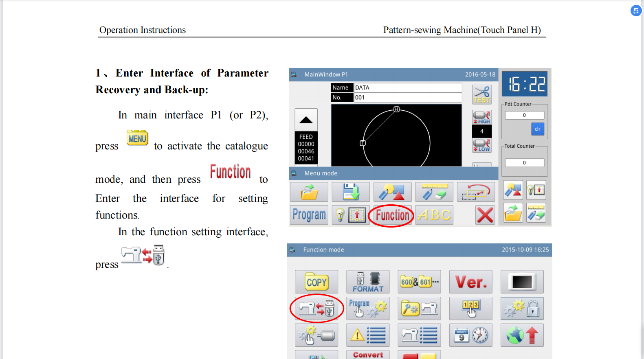This screenshot has height=359, width=644.
Task: Click the Pdt Counter label
Action: 518,104
